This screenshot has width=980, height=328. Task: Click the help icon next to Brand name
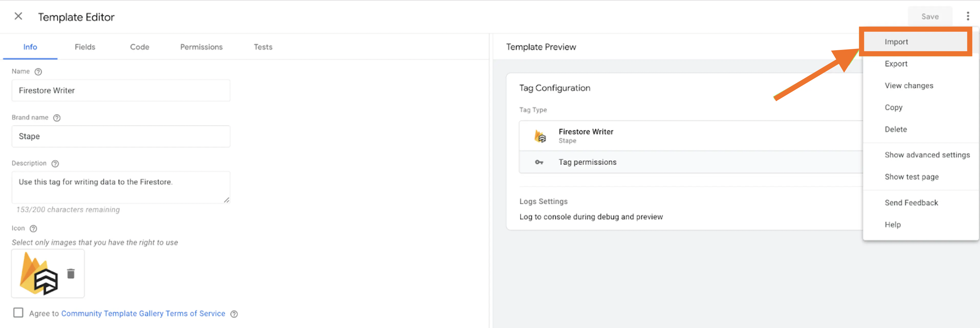(x=57, y=118)
